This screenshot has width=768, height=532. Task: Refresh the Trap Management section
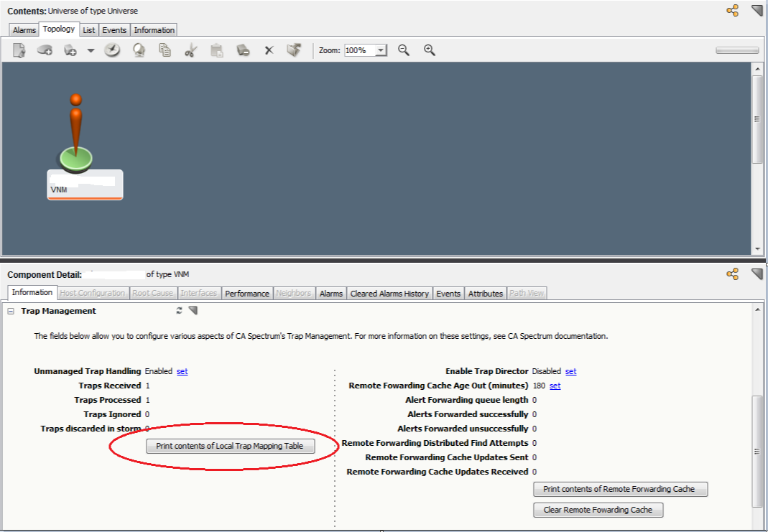click(179, 311)
